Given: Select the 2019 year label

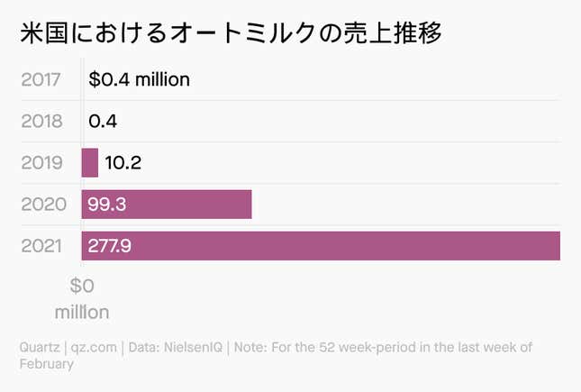Looking at the screenshot, I should (x=41, y=163).
